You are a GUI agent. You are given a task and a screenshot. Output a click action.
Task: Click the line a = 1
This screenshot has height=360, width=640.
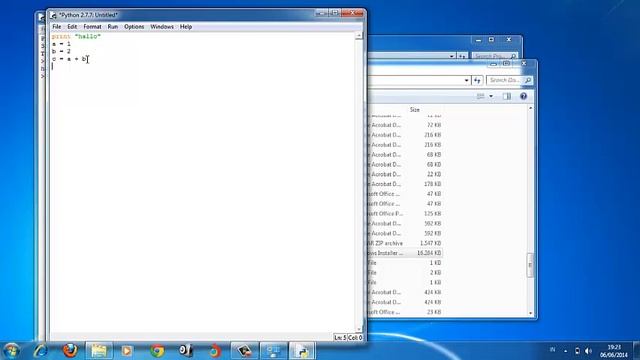pos(61,44)
